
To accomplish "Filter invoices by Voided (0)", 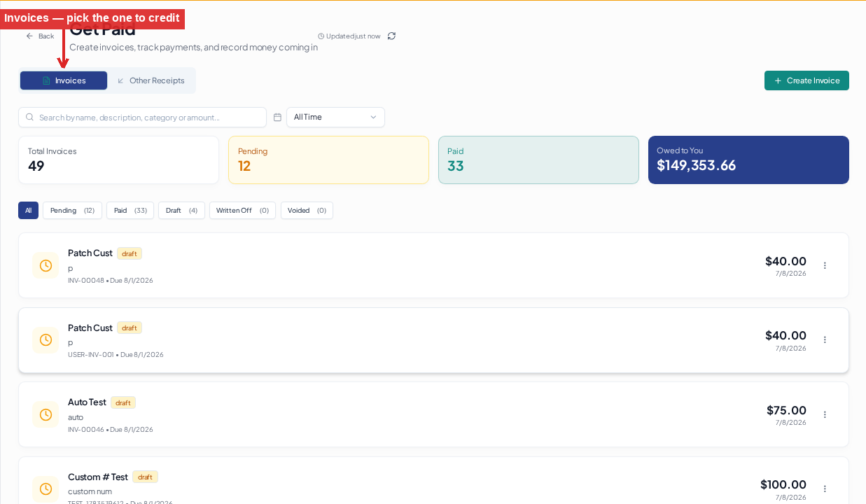I will [x=307, y=210].
